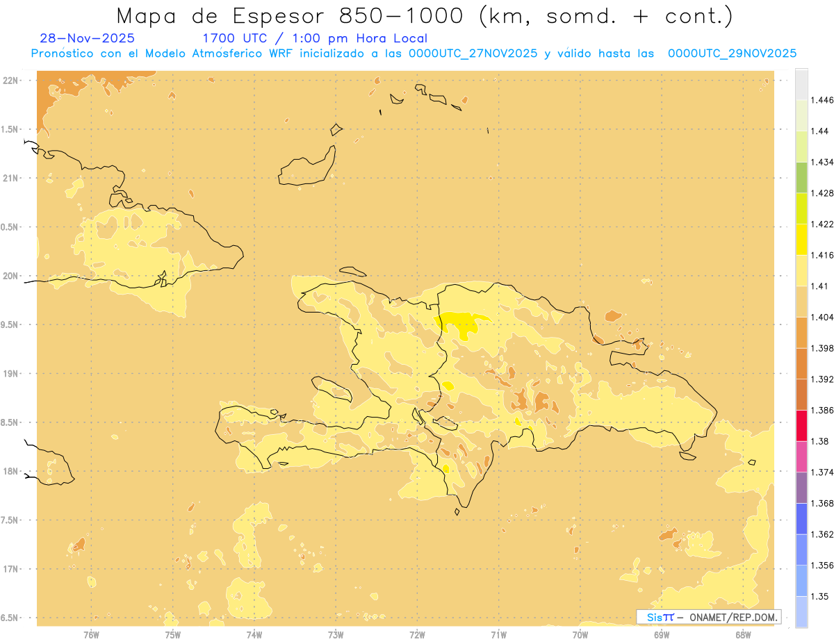Click the colorbar value 1.374
This screenshot has height=644, width=834.
click(822, 472)
